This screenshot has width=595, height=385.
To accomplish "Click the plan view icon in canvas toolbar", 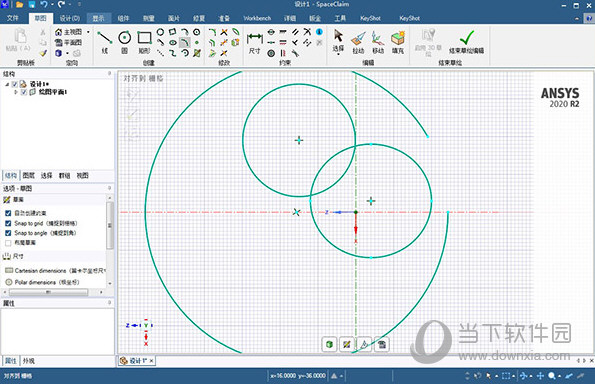I will click(382, 344).
